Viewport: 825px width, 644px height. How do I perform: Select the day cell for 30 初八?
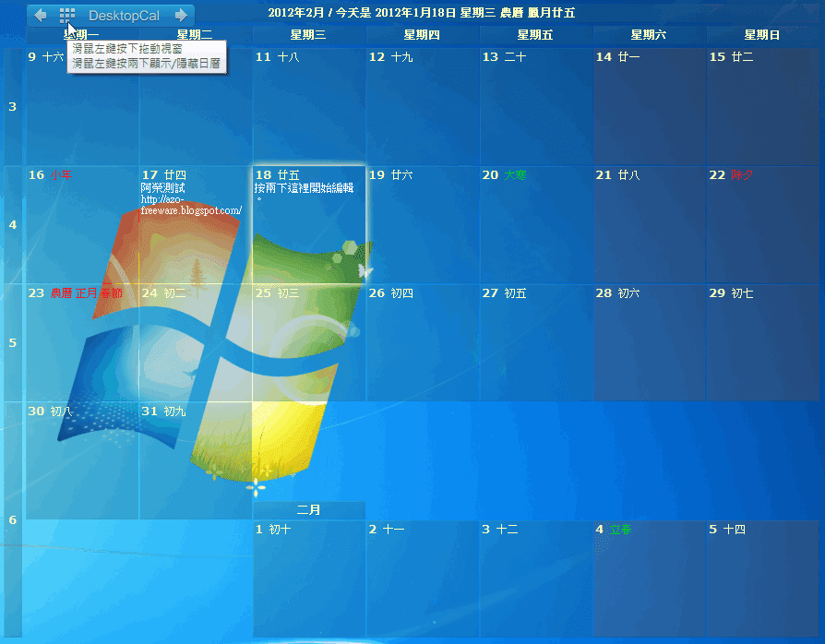coord(82,461)
